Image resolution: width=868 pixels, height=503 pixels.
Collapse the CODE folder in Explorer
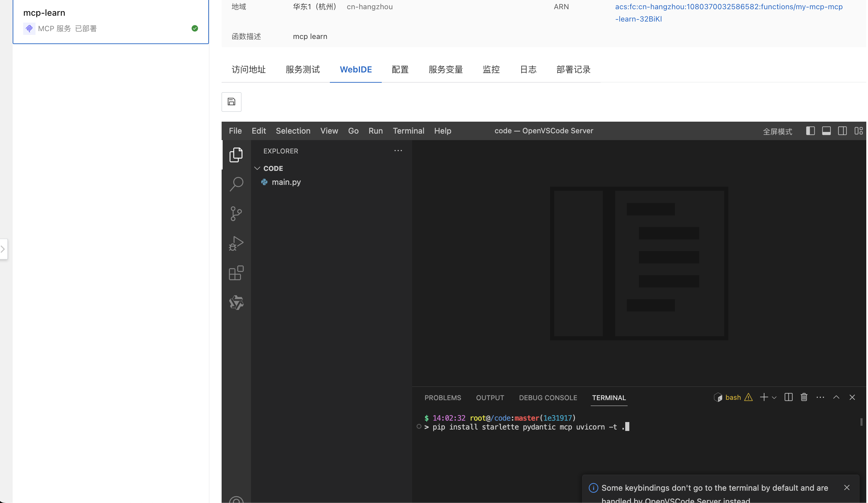point(257,168)
